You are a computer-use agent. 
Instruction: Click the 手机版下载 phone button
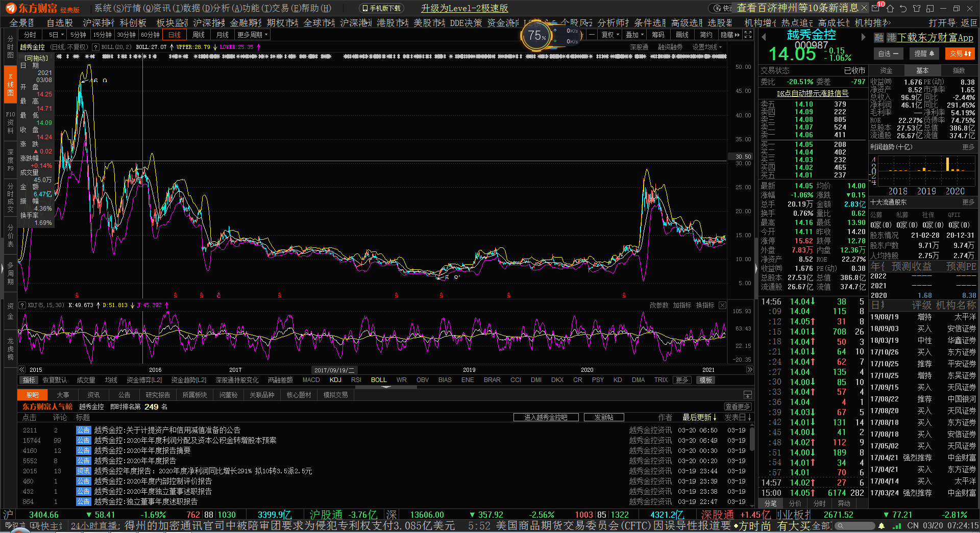point(381,8)
